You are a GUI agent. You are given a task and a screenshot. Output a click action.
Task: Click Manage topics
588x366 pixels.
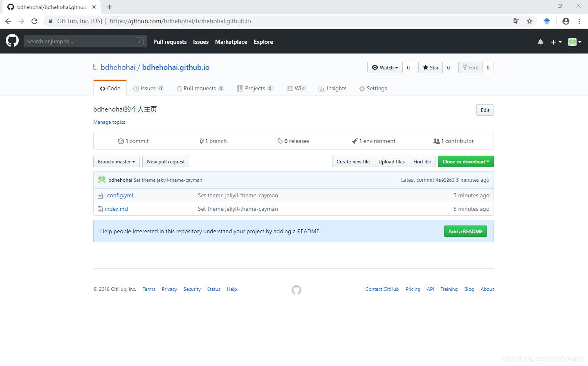coord(109,122)
